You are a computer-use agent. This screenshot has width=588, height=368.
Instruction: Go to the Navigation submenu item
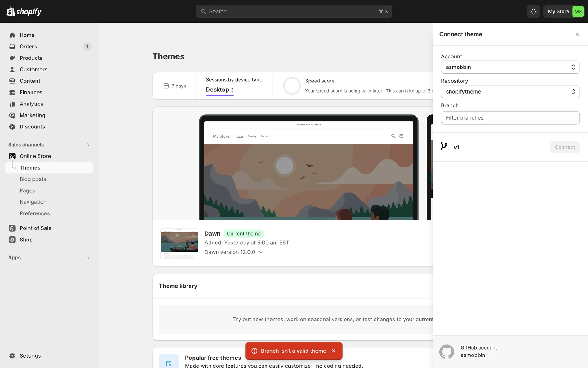(33, 202)
